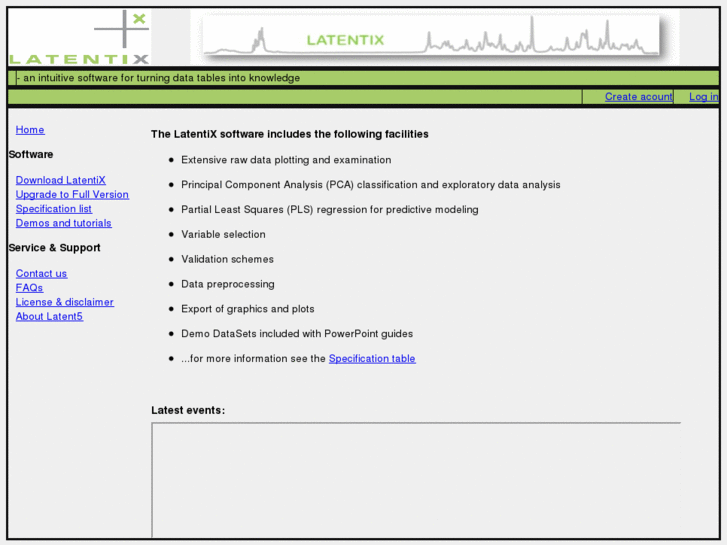Viewport: 727px width, 545px height.
Task: Go to the Home page link
Action: point(30,130)
